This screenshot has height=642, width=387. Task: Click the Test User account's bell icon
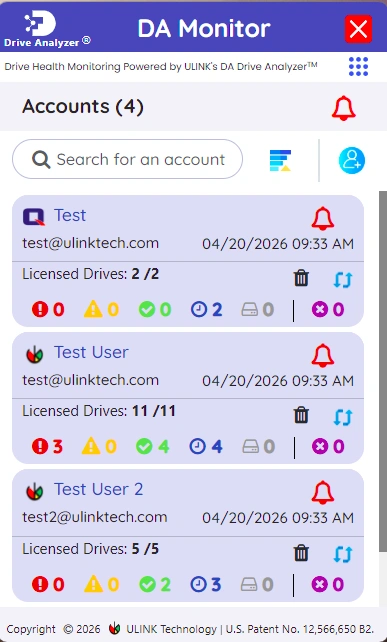tap(323, 355)
